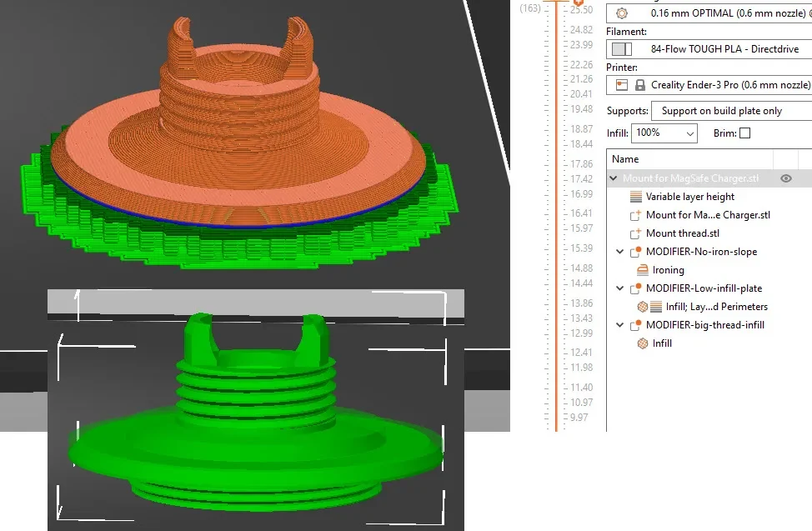Select the Ironing row
812x531 pixels.
709,270
